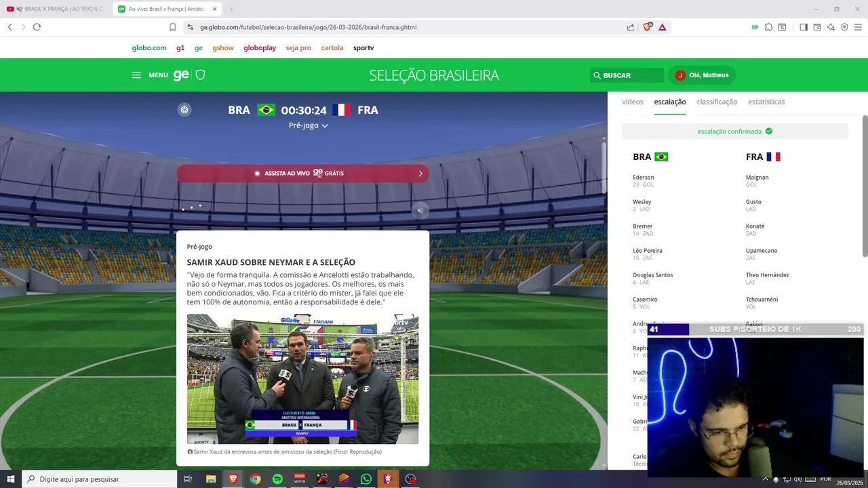Viewport: 868px width, 488px height.
Task: Open the gshow link
Action: 223,48
